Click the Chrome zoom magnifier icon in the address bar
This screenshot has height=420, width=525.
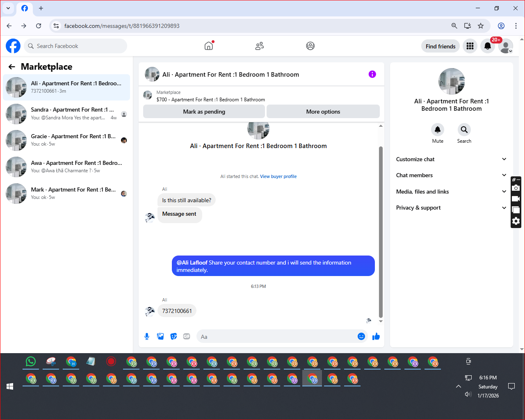tap(454, 26)
